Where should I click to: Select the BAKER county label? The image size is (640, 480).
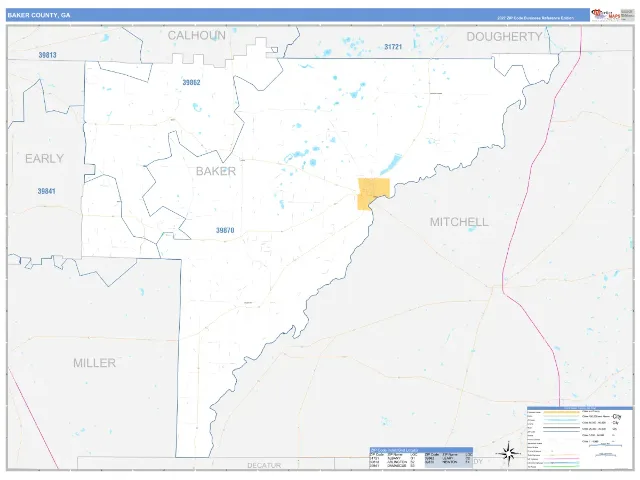(x=216, y=171)
